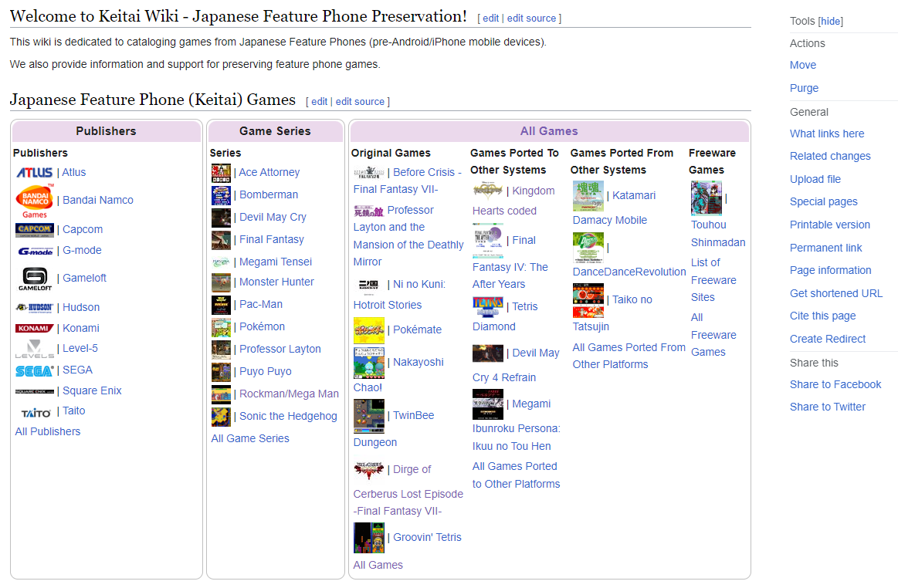Open Page information link
Image resolution: width=898 pixels, height=588 pixels.
pyautogui.click(x=830, y=270)
